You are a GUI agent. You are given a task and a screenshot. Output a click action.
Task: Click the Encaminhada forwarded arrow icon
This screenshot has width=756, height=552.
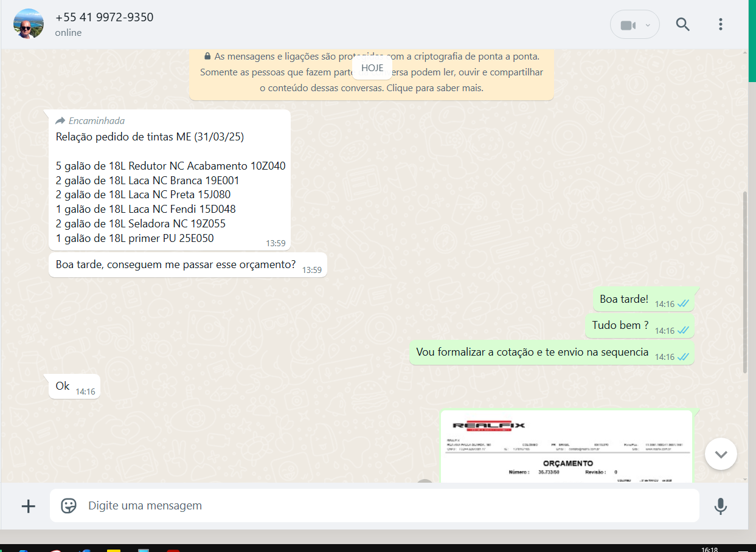[60, 121]
